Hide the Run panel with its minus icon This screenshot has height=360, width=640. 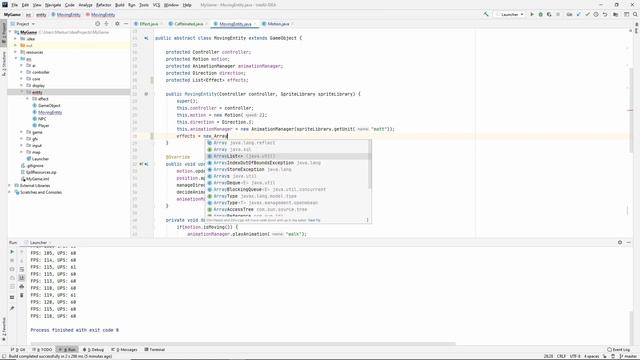(629, 242)
